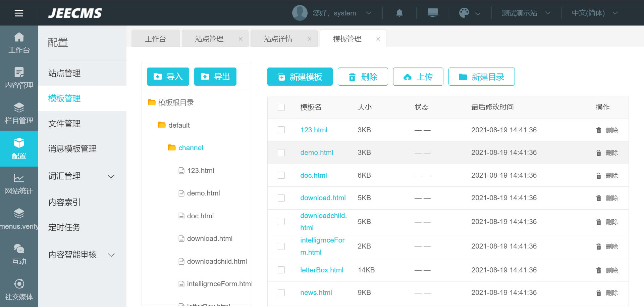Open the system user dropdown arrow
644x307 pixels.
tap(368, 13)
